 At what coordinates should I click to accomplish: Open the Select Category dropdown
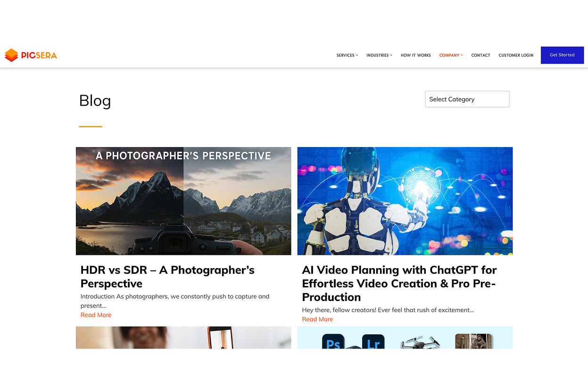click(x=467, y=99)
